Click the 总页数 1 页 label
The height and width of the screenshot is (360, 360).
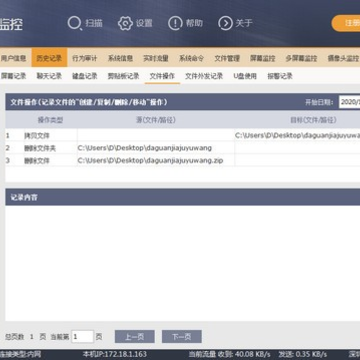coord(25,337)
